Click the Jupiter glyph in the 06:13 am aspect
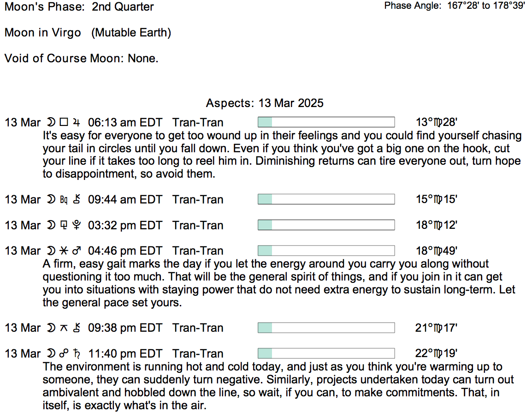Image resolution: width=532 pixels, height=418 pixels. coord(77,123)
